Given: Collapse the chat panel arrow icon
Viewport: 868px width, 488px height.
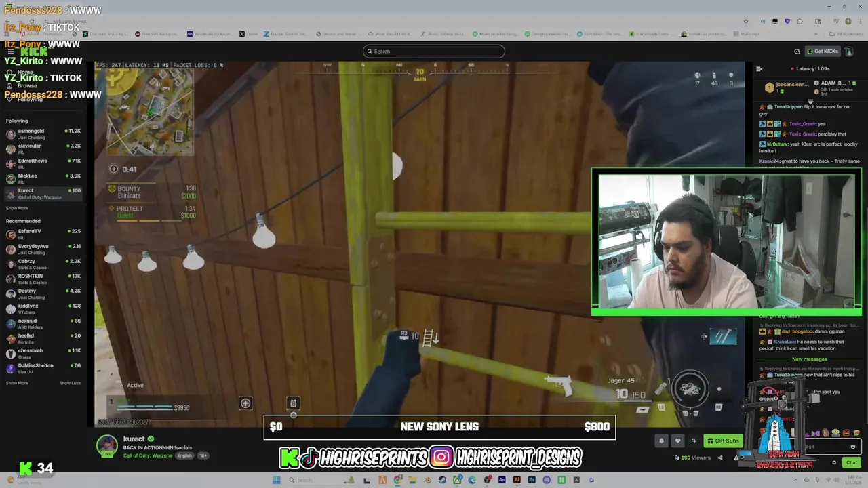Looking at the screenshot, I should 759,68.
